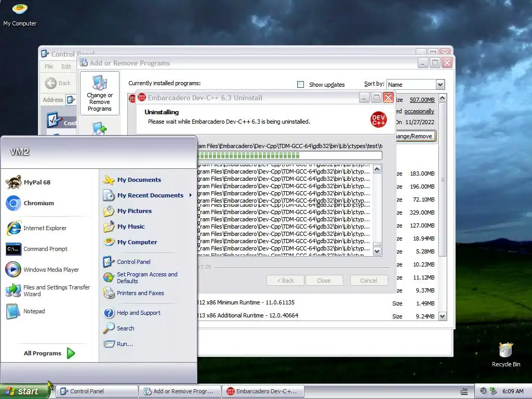Open the Edit menu in Control Panel
This screenshot has height=399, width=532.
point(66,66)
